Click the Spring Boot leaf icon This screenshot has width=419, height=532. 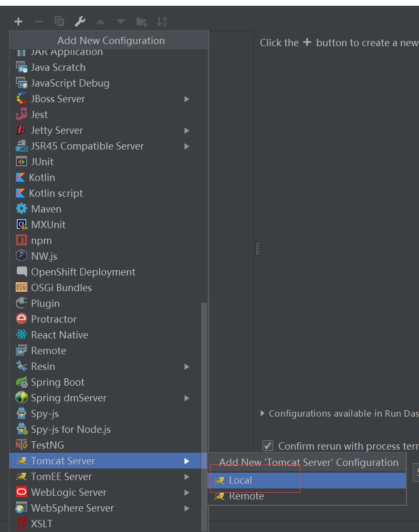22,382
